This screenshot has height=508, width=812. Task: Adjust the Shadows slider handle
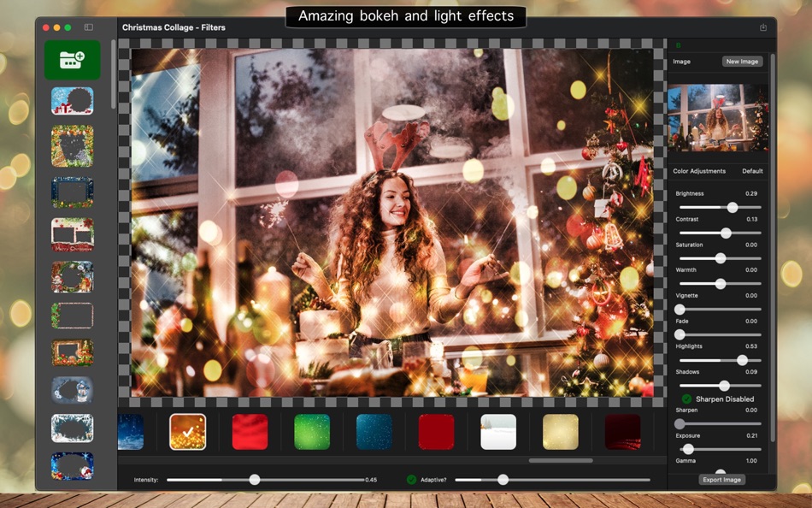pos(725,386)
